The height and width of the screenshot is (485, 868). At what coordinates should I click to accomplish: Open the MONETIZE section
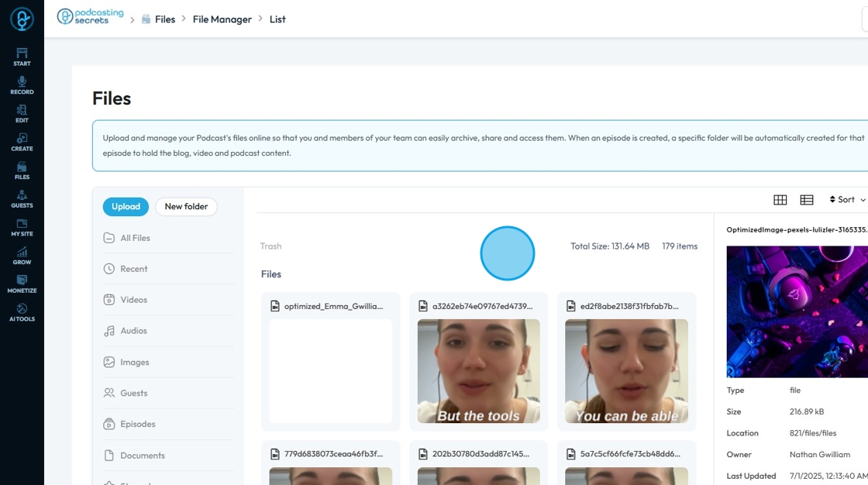click(x=22, y=284)
